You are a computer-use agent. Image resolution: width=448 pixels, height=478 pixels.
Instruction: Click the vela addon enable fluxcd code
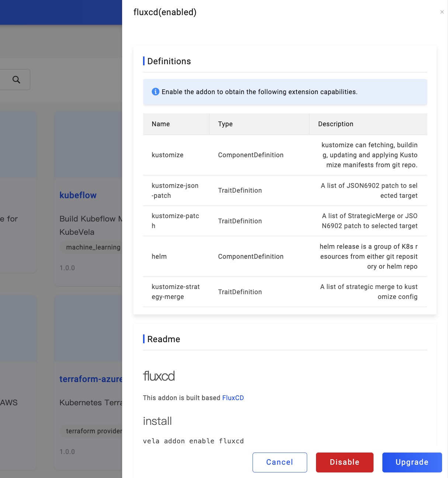(193, 441)
